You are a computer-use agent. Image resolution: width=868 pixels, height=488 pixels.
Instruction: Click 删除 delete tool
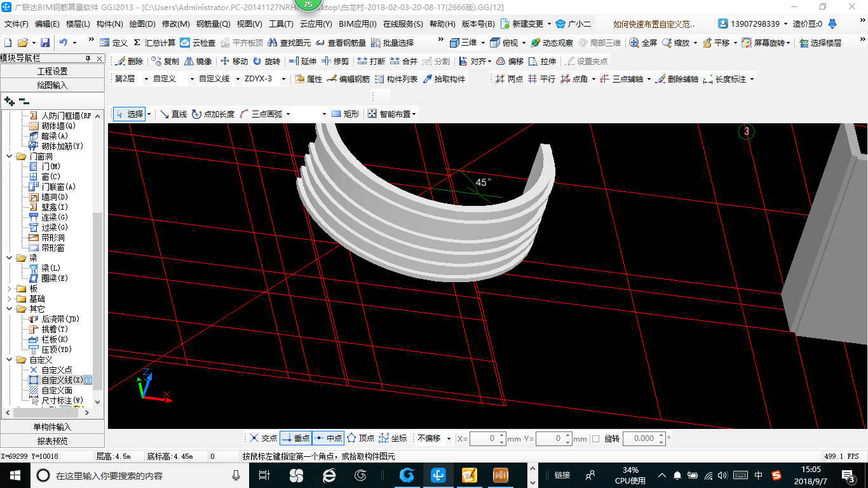(130, 62)
